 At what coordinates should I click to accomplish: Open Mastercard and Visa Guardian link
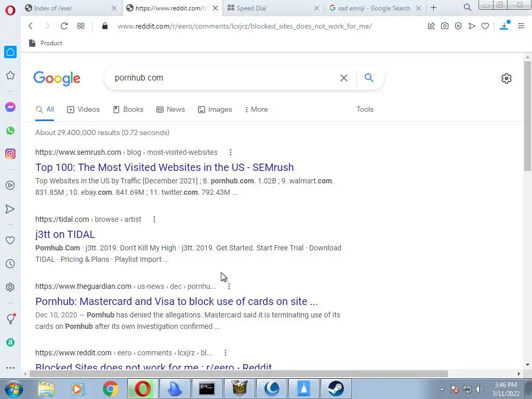point(177,301)
